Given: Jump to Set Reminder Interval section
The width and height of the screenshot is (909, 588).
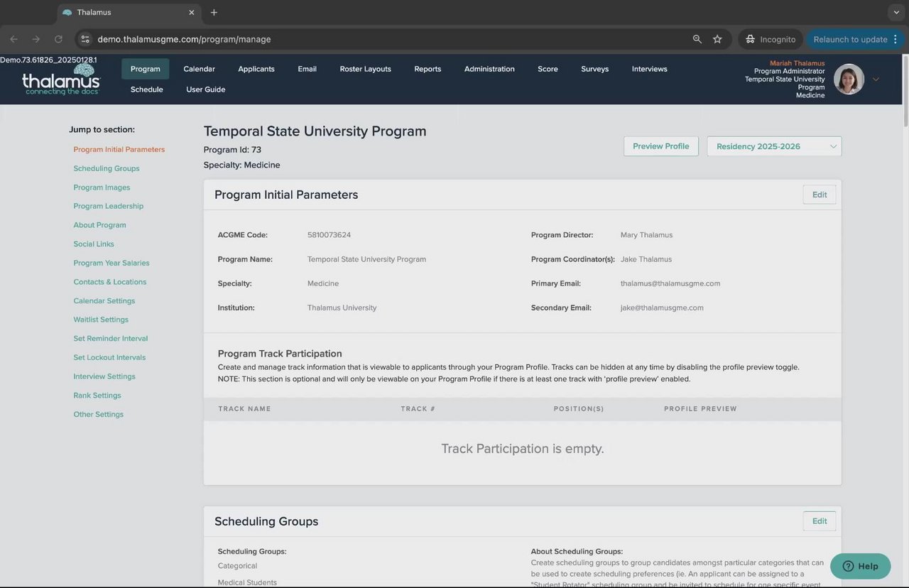Looking at the screenshot, I should pyautogui.click(x=110, y=339).
